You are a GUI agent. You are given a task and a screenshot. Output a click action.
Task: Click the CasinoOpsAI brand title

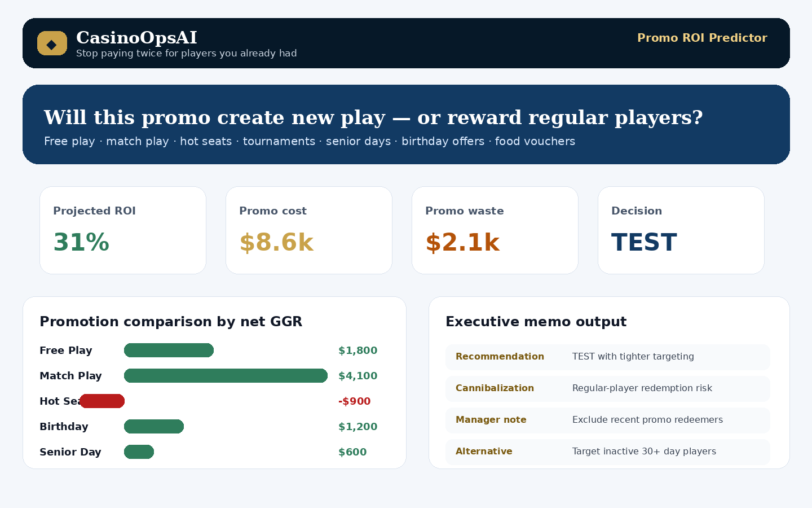(x=136, y=38)
